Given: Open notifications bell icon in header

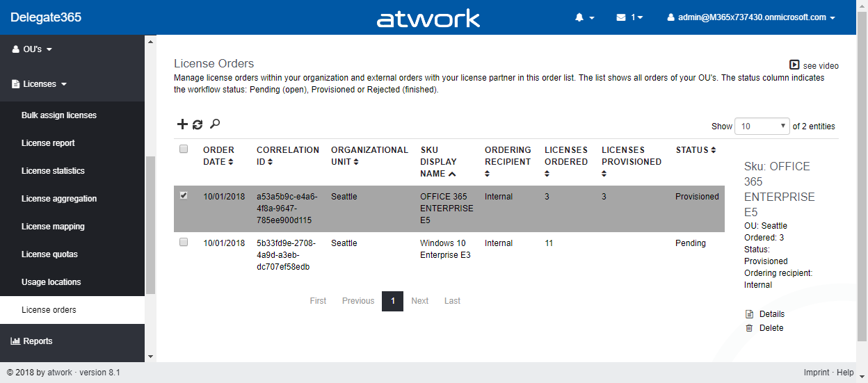Looking at the screenshot, I should [x=579, y=17].
